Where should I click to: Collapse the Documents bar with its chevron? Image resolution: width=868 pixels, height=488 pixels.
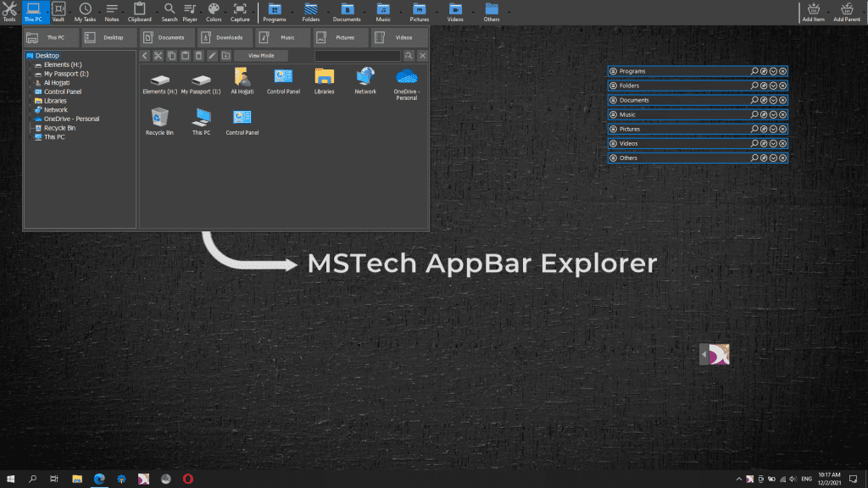(x=774, y=100)
